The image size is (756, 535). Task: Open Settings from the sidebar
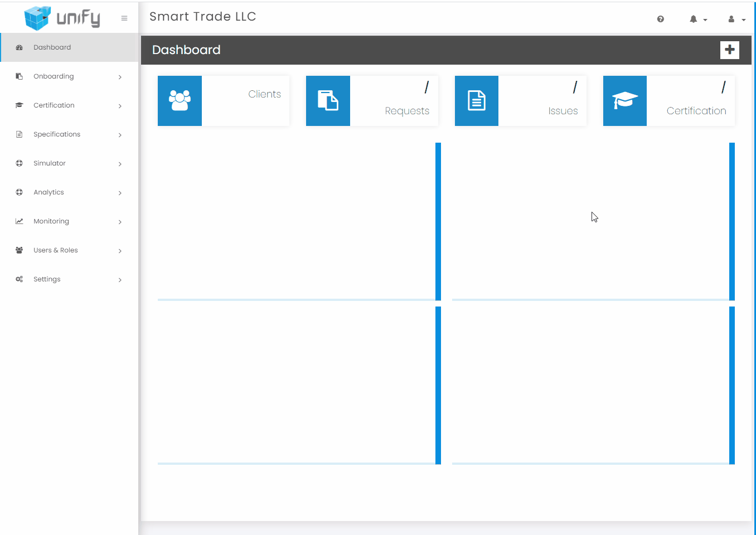[x=47, y=279]
